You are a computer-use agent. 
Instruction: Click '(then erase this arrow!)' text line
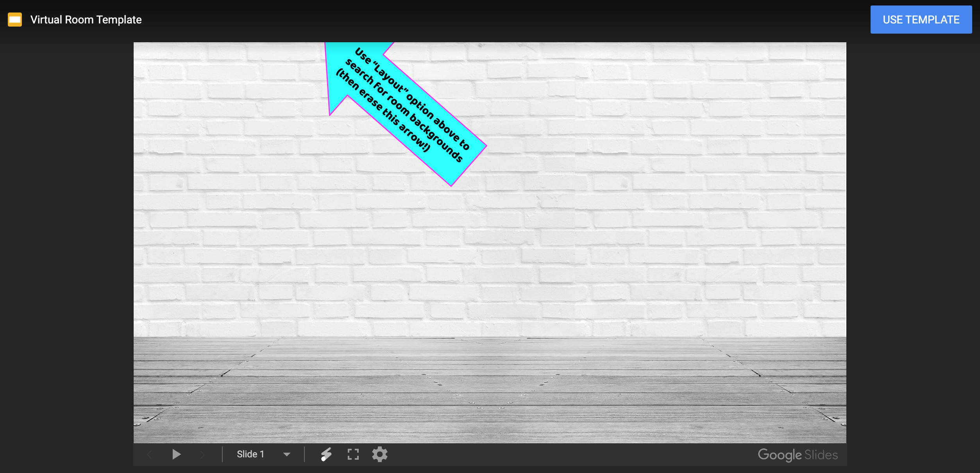tap(383, 110)
